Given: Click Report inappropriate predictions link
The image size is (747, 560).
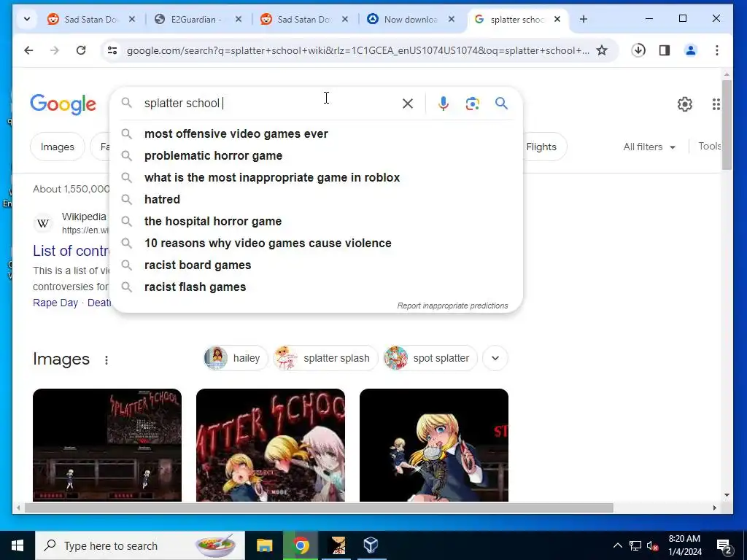Looking at the screenshot, I should (452, 306).
